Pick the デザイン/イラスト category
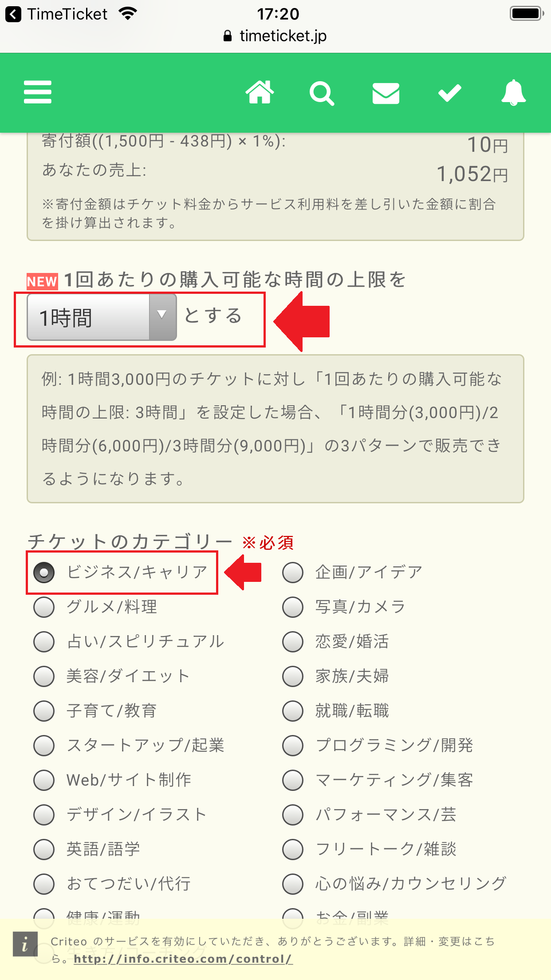 [x=44, y=814]
